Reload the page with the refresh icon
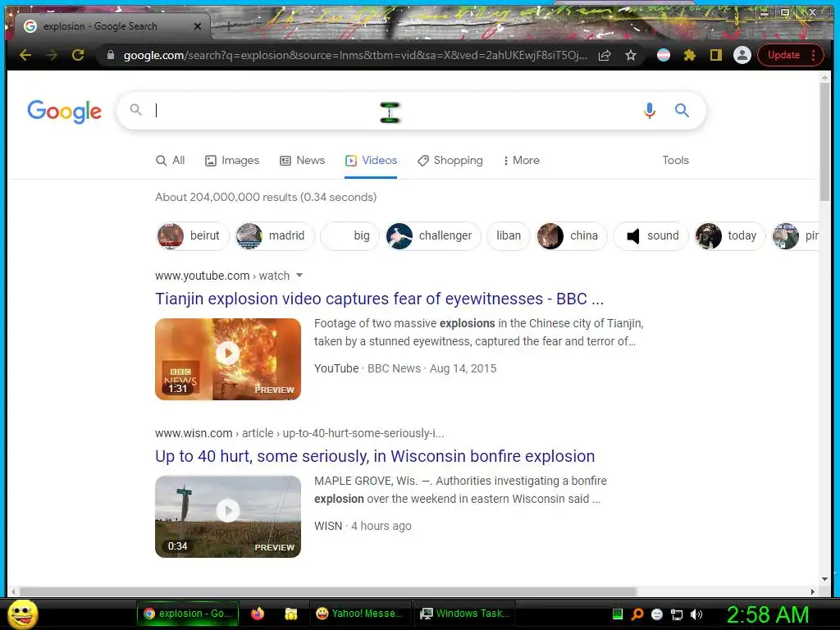The width and height of the screenshot is (840, 630). [78, 55]
